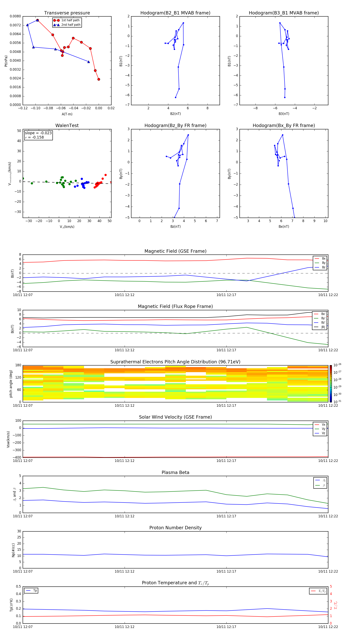Select the 'Vsw(km/s)' axis label

[8, 439]
